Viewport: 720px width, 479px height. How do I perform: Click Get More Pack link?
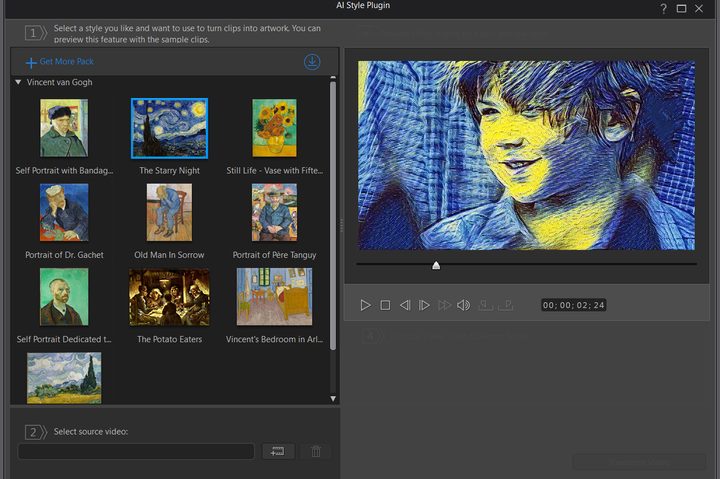pos(60,62)
